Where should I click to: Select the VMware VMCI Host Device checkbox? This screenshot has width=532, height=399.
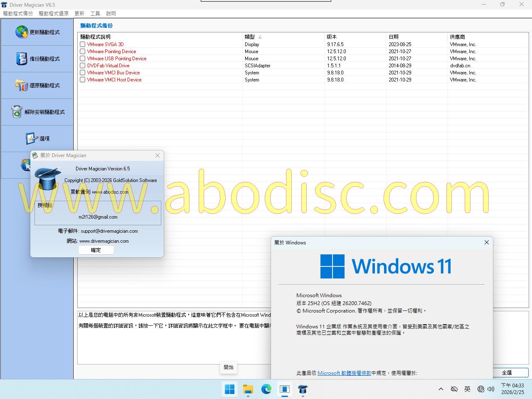pyautogui.click(x=83, y=80)
